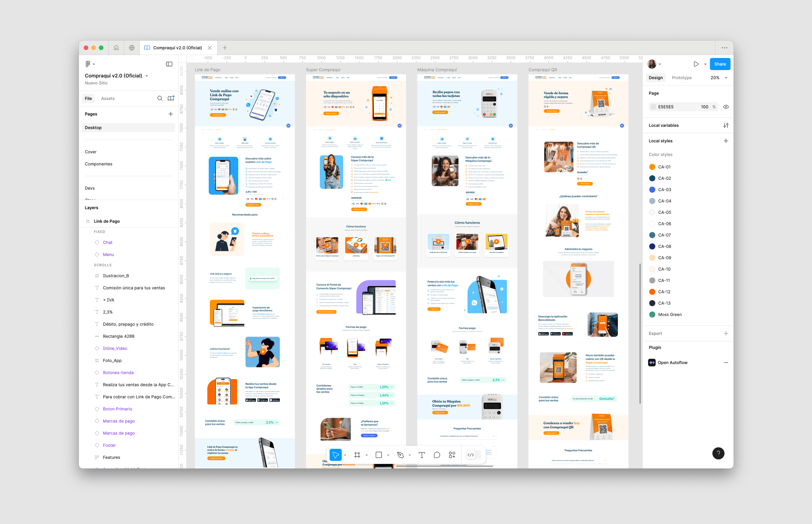Switch to the Prototype tab
The image size is (812, 524).
point(682,78)
